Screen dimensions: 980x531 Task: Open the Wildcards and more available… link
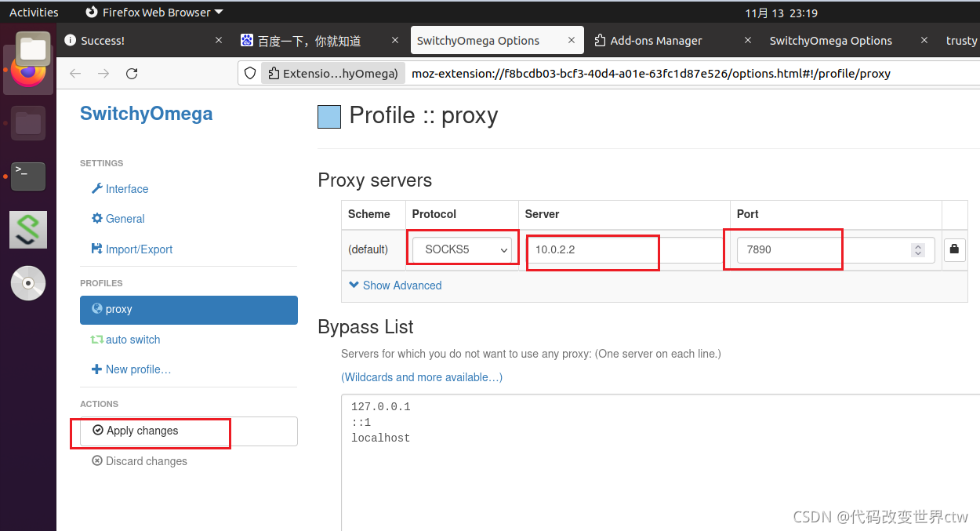(x=422, y=377)
